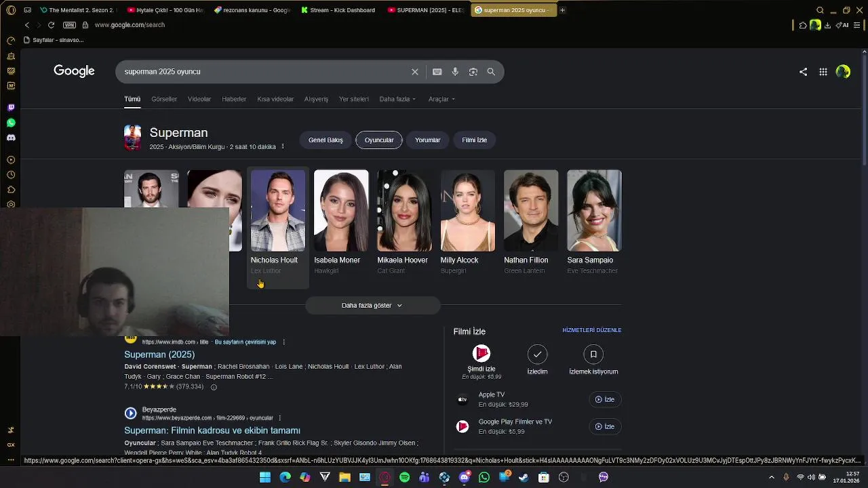Click İzle button for Apple TV
868x488 pixels.
click(x=605, y=399)
